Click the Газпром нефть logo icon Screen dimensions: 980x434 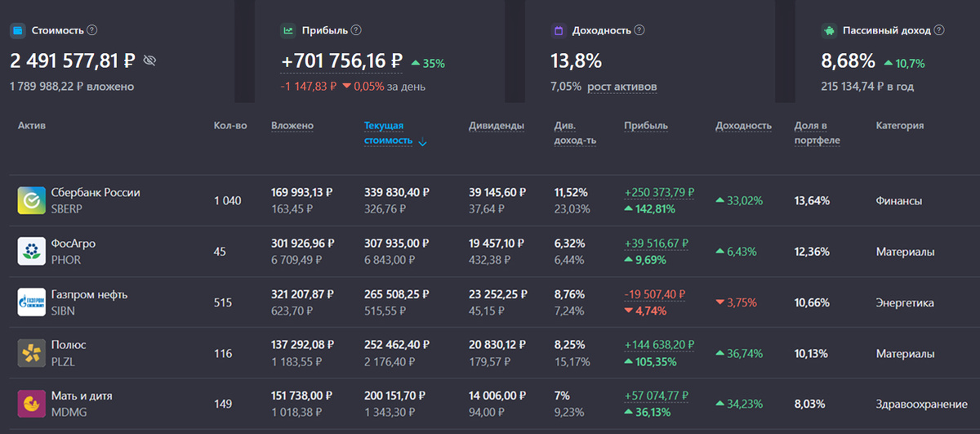click(31, 302)
